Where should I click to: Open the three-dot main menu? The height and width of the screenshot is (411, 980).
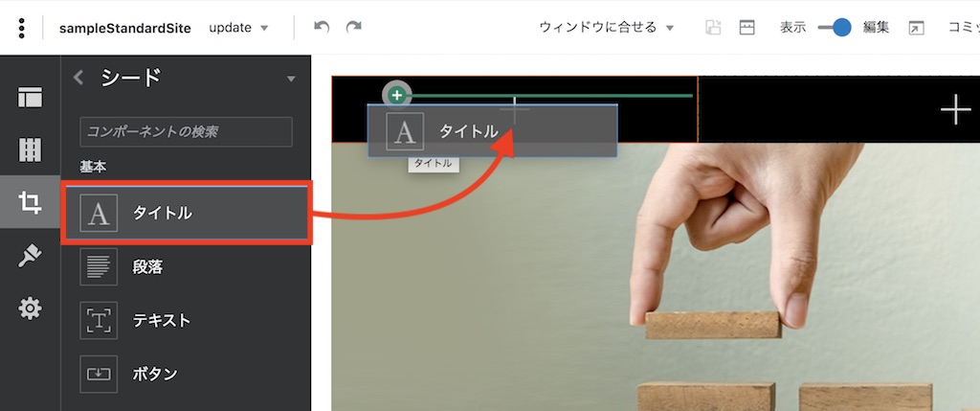coord(22,28)
